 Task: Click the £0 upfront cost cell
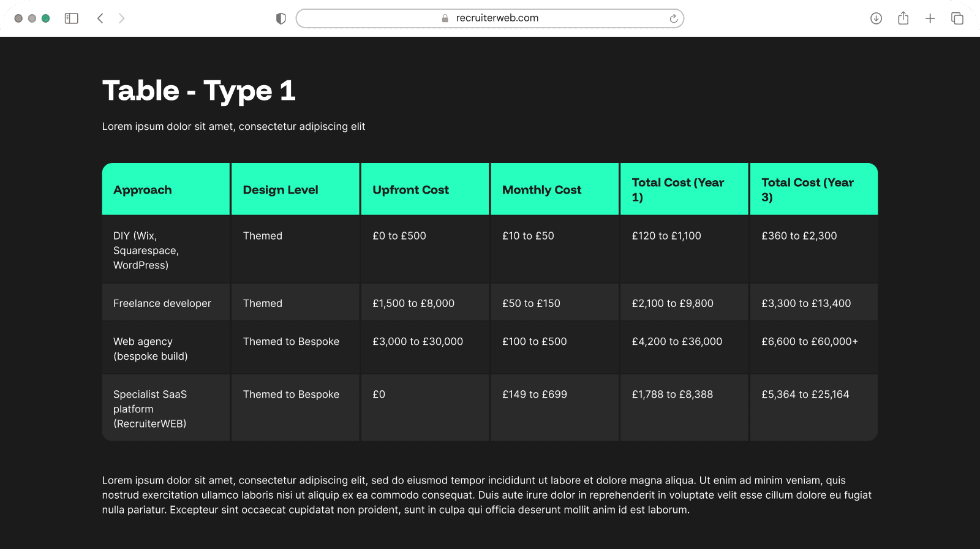(425, 408)
